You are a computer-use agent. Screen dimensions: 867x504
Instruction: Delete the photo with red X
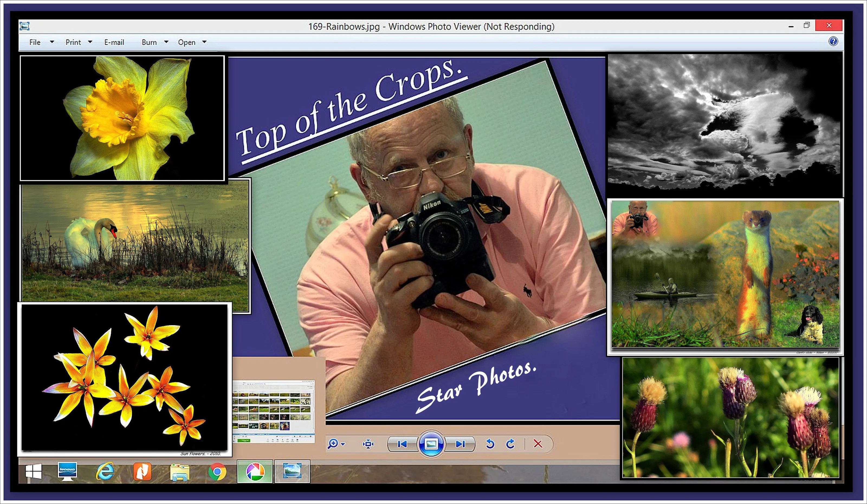(538, 444)
